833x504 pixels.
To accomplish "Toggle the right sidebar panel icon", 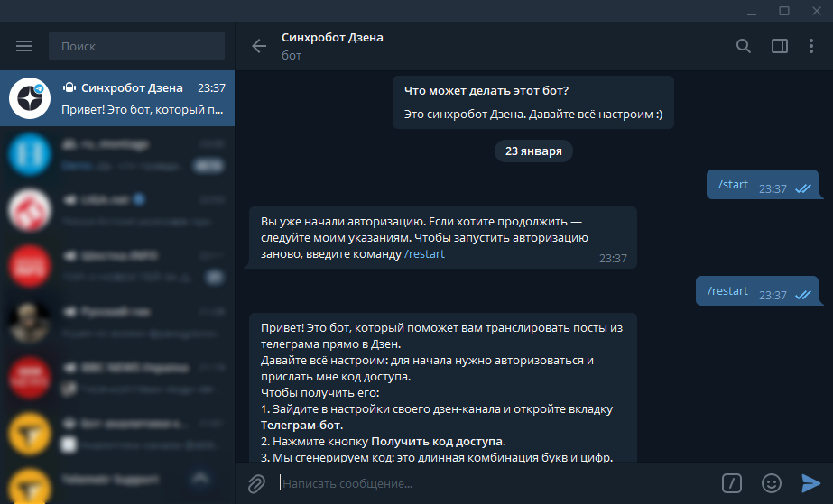I will [780, 46].
